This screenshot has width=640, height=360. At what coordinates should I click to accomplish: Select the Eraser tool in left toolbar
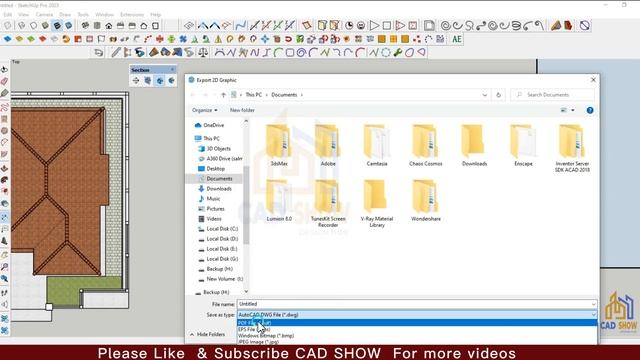(x=4, y=81)
